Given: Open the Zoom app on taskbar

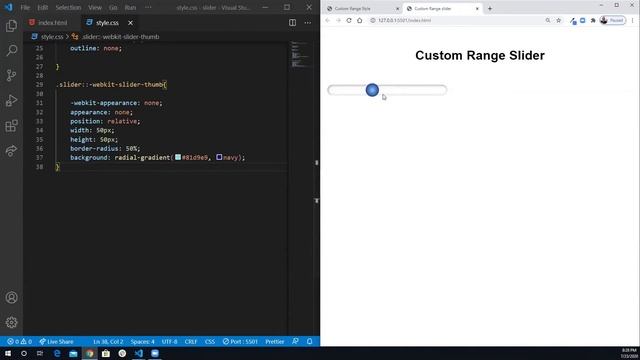Looking at the screenshot, I should 155,353.
